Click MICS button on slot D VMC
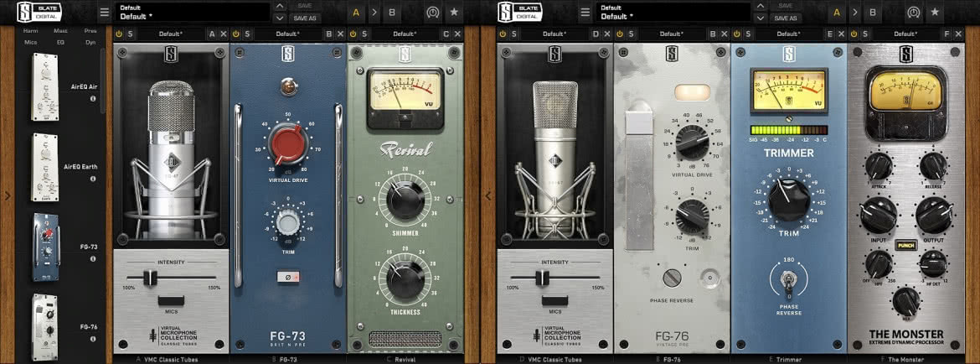This screenshot has height=364, width=980. 554,301
